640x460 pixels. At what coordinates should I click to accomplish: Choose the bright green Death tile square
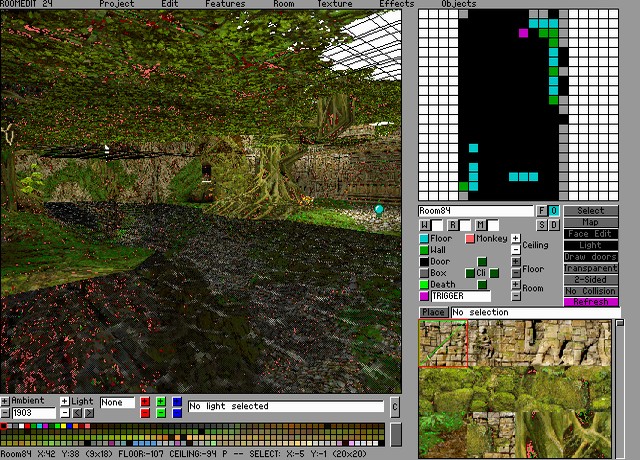pos(424,285)
